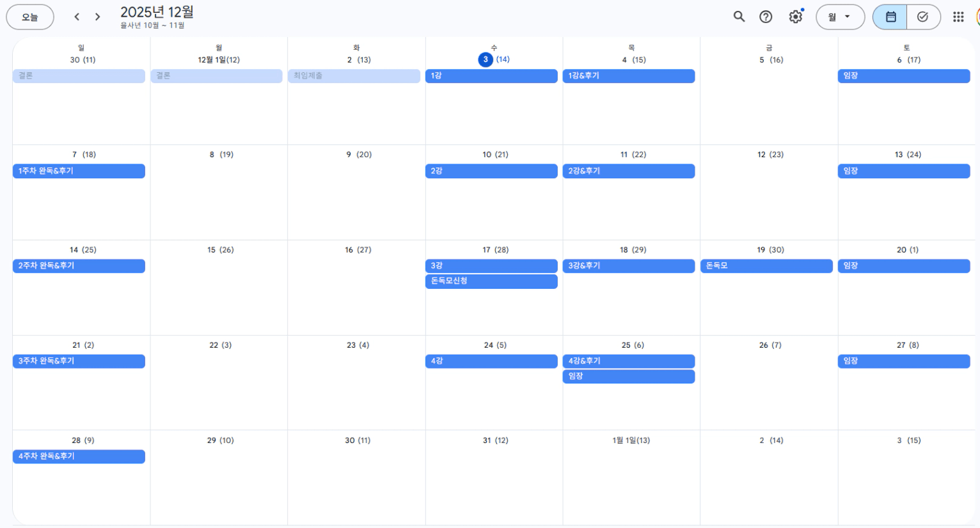Go to previous month arrow
Image resolution: width=980 pixels, height=528 pixels.
pos(77,17)
